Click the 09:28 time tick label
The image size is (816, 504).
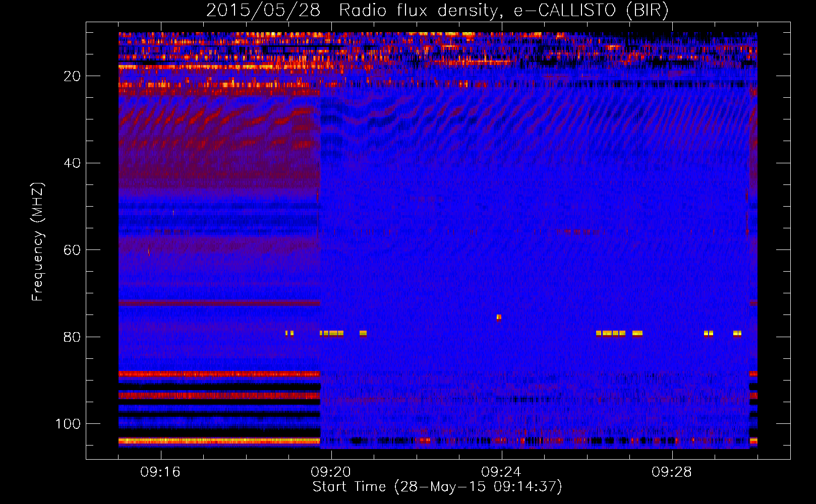672,472
